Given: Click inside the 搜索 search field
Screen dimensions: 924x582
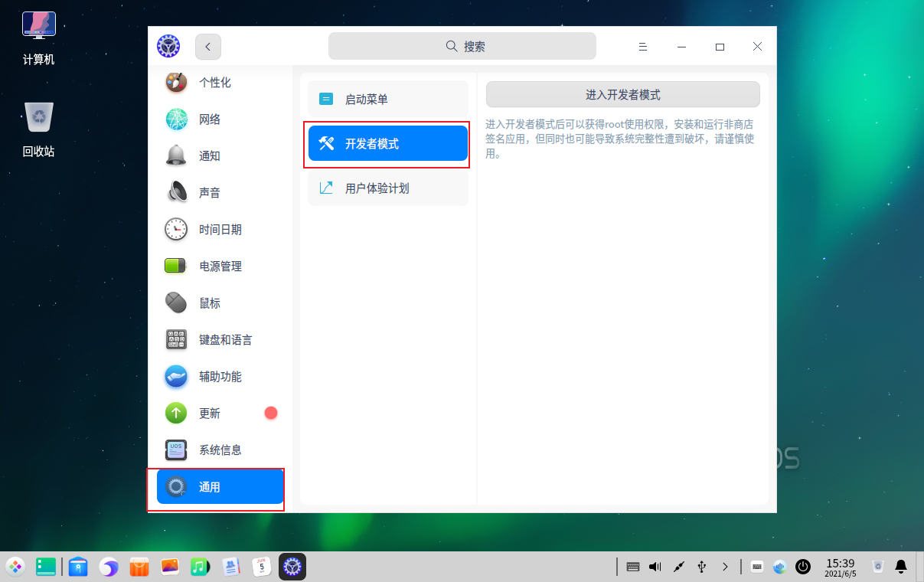Looking at the screenshot, I should click(462, 46).
